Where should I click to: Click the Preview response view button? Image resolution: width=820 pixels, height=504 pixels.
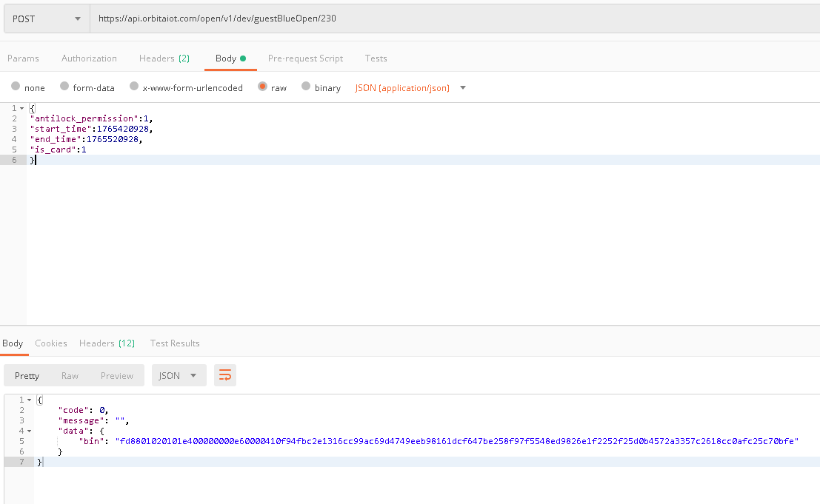click(117, 376)
